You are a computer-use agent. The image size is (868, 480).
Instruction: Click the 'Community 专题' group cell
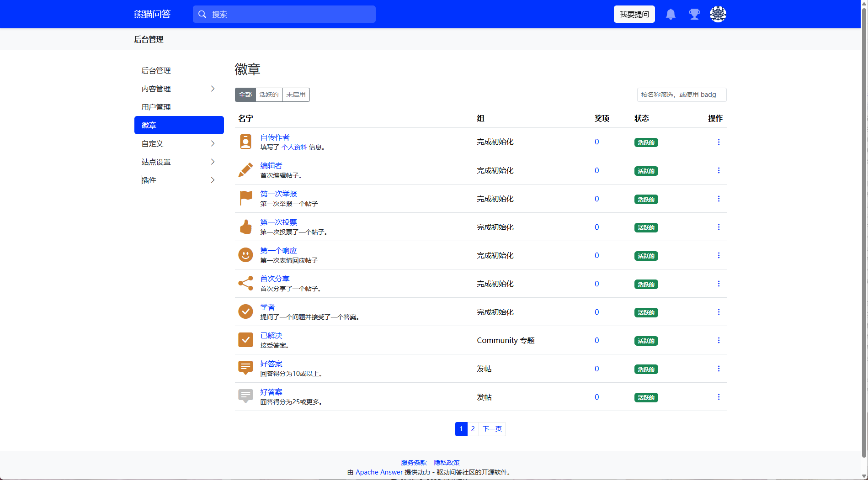(x=506, y=340)
